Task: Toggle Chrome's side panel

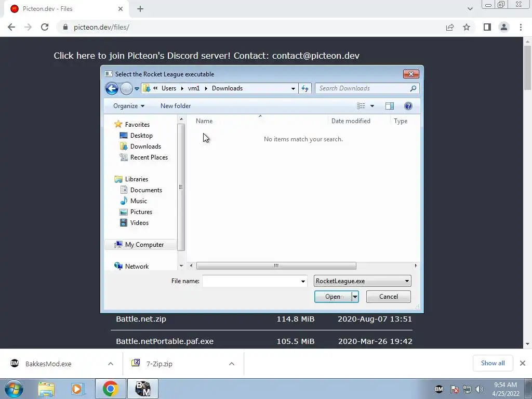Action: tap(487, 27)
